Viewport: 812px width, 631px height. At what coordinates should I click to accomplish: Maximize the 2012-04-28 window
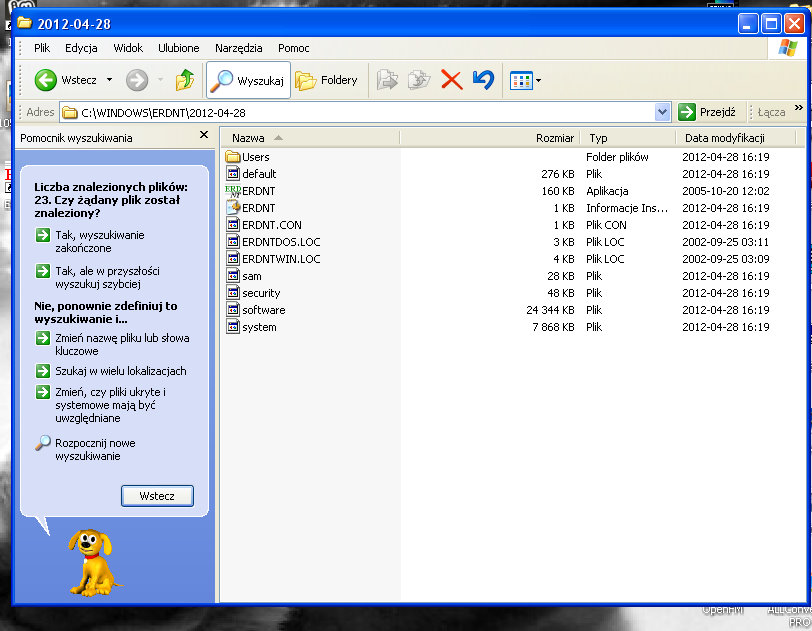click(x=771, y=24)
